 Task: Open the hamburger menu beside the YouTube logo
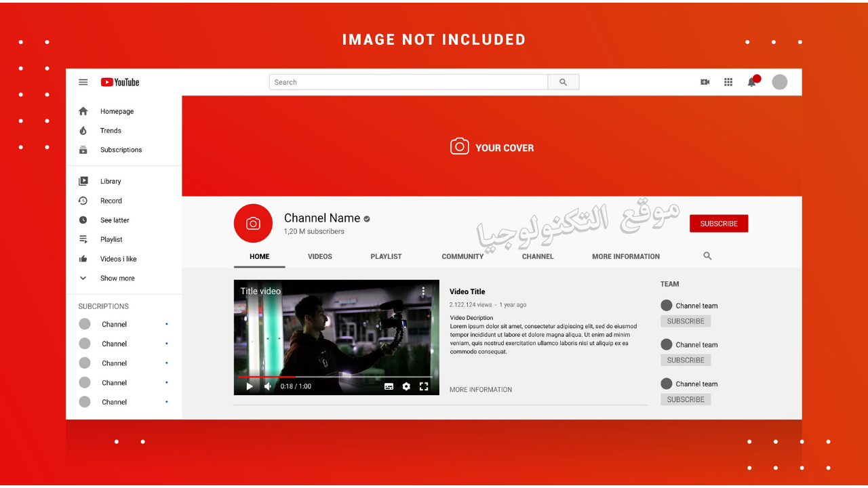click(83, 82)
